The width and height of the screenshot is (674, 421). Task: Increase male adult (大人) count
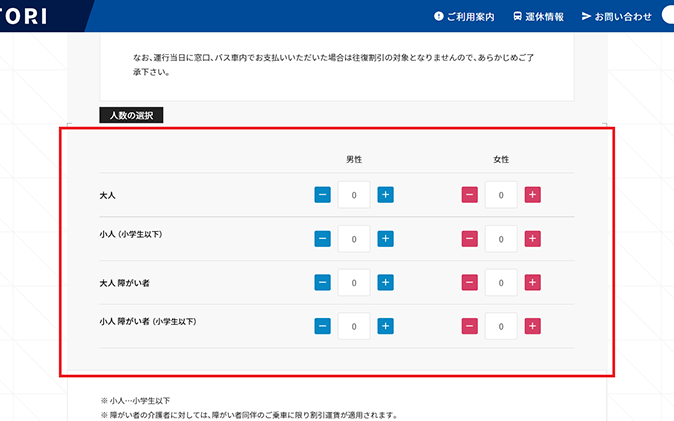[x=386, y=195]
